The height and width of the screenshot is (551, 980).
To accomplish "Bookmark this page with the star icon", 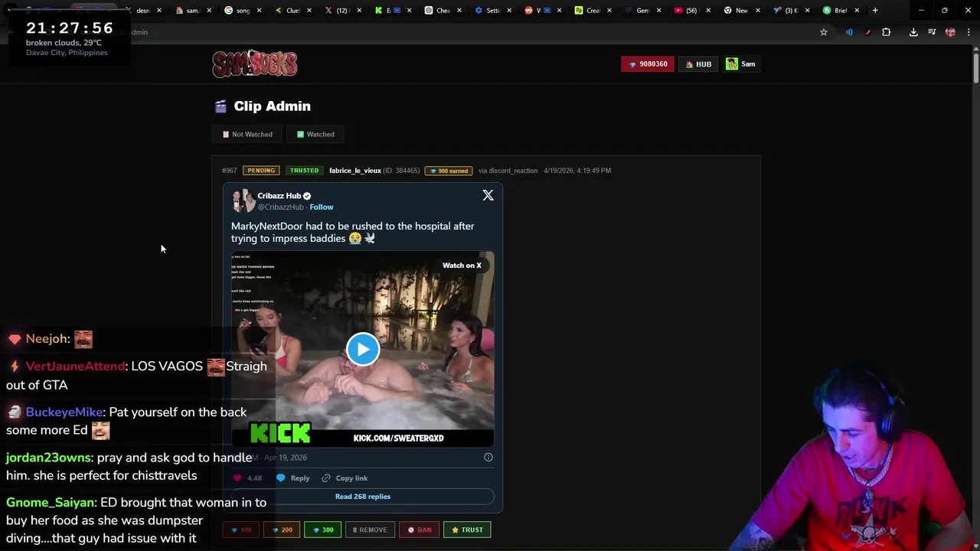I will 824,32.
